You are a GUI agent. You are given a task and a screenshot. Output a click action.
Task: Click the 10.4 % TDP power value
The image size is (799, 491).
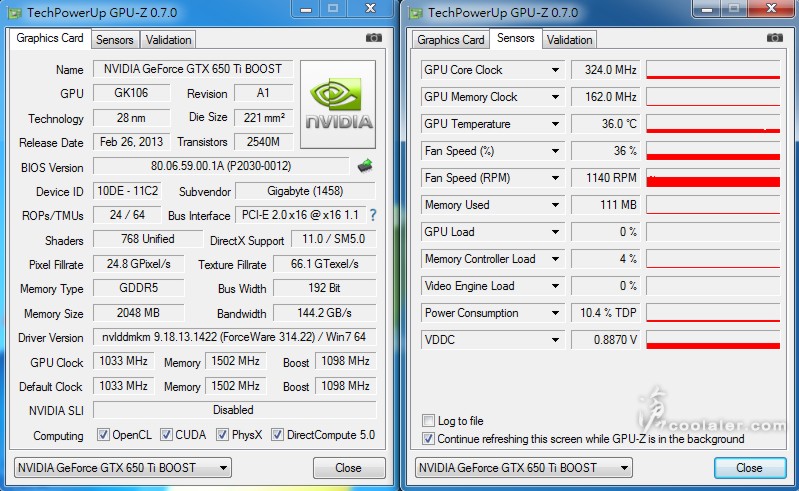click(605, 313)
